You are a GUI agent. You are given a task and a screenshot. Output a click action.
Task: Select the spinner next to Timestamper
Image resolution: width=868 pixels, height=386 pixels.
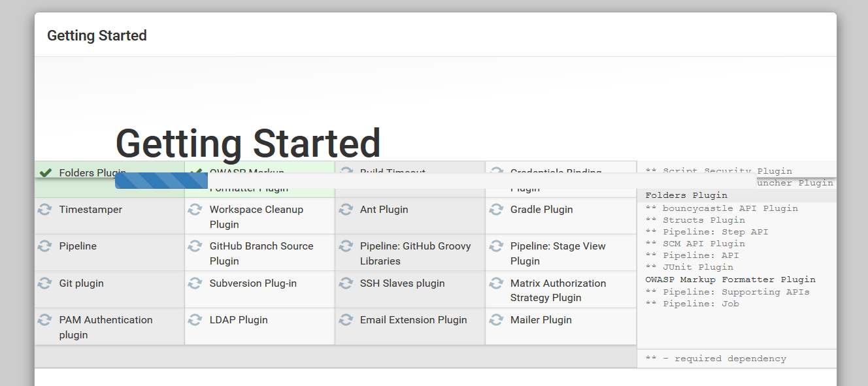pos(44,209)
